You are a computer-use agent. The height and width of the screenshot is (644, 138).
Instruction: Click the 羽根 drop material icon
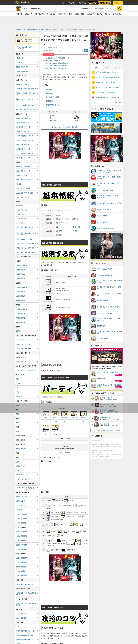[x=74, y=231]
